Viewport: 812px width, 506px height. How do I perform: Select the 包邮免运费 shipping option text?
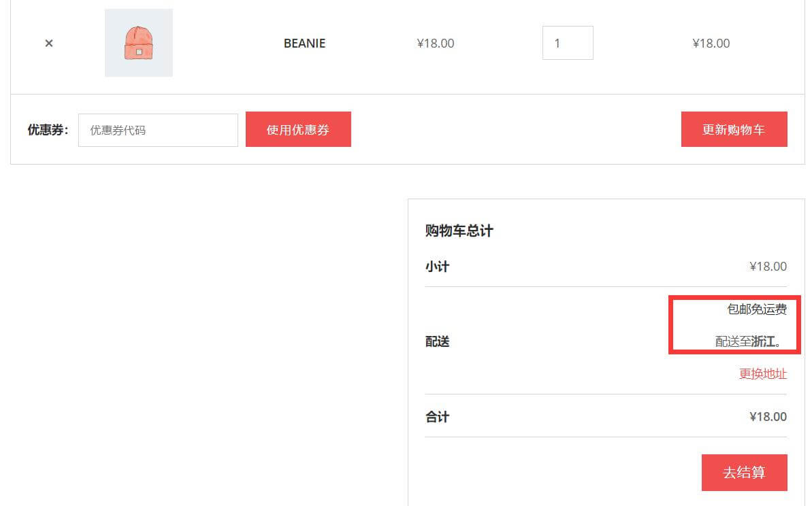coord(757,309)
